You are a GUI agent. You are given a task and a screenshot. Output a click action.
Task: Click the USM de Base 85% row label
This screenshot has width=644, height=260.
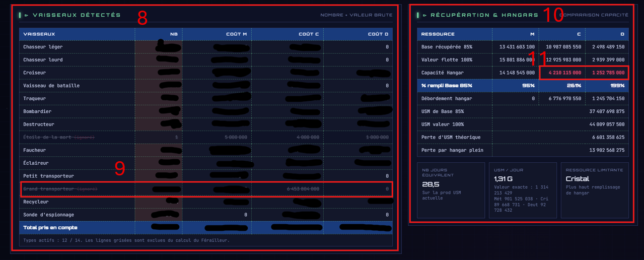(x=443, y=111)
